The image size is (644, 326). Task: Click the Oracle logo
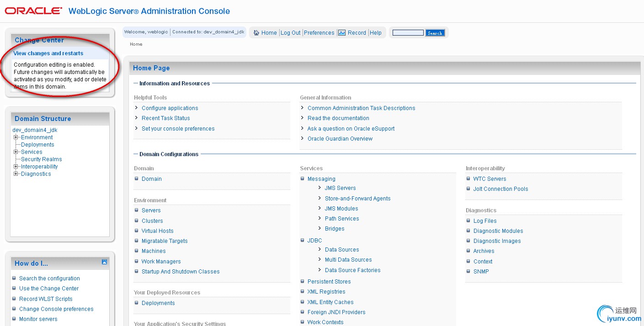[33, 11]
